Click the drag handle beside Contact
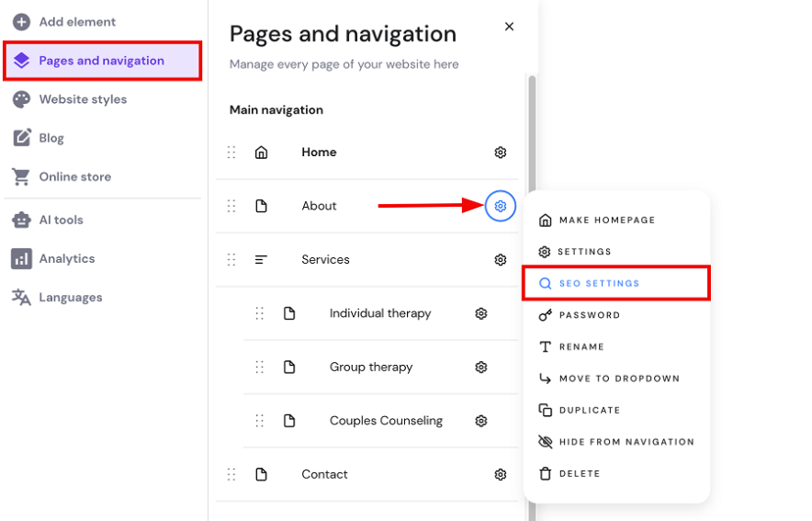812x521 pixels. tap(231, 474)
